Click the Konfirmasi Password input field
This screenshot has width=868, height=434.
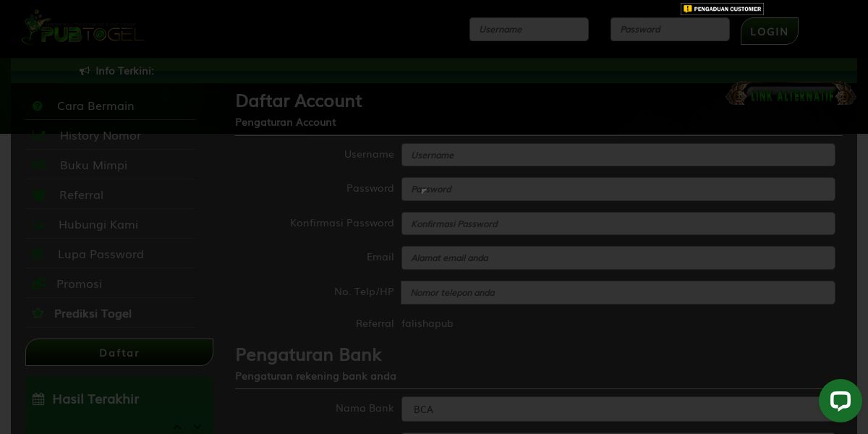pyautogui.click(x=618, y=224)
